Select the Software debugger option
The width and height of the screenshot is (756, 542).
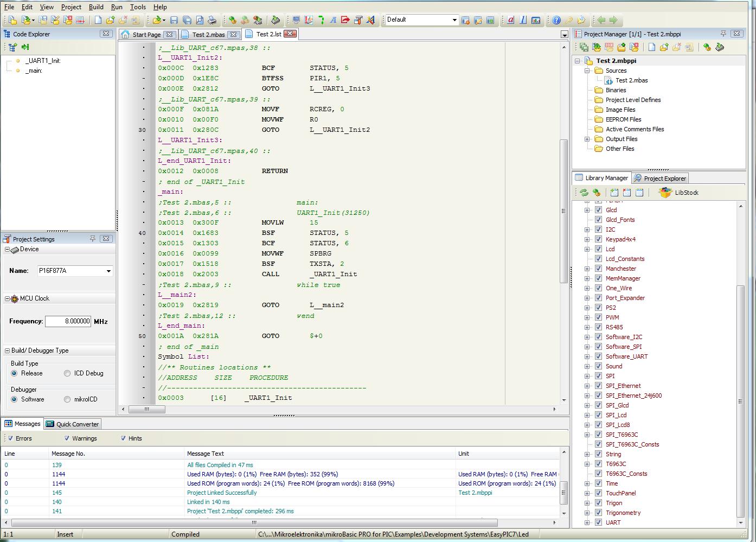tap(14, 399)
